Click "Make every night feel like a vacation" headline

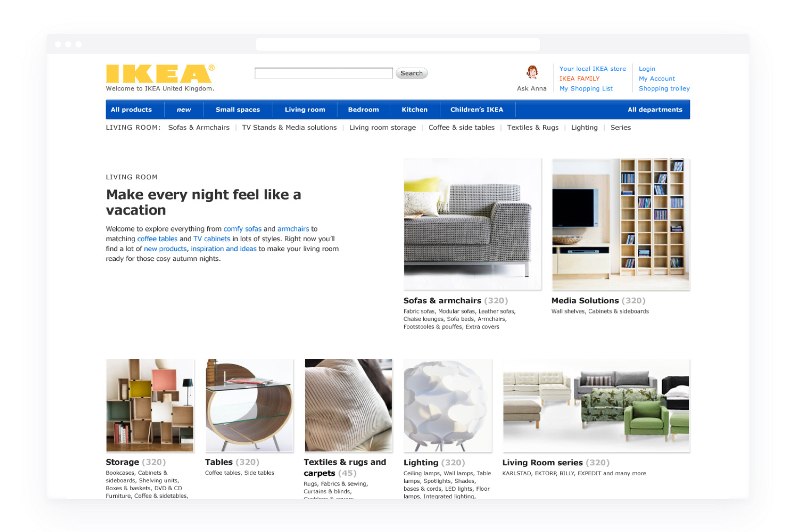coord(204,202)
